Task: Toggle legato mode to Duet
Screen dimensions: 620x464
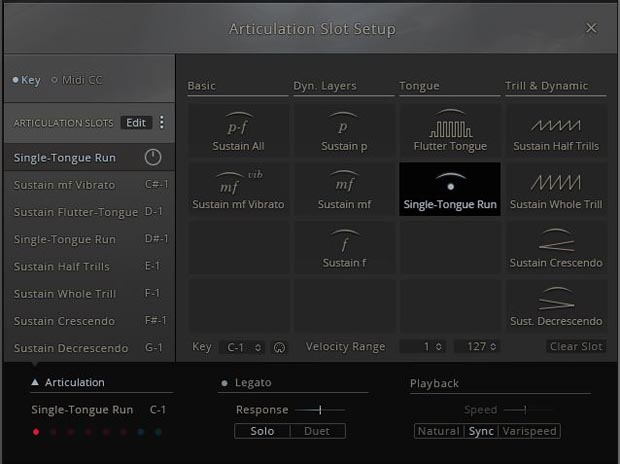Action: [317, 431]
